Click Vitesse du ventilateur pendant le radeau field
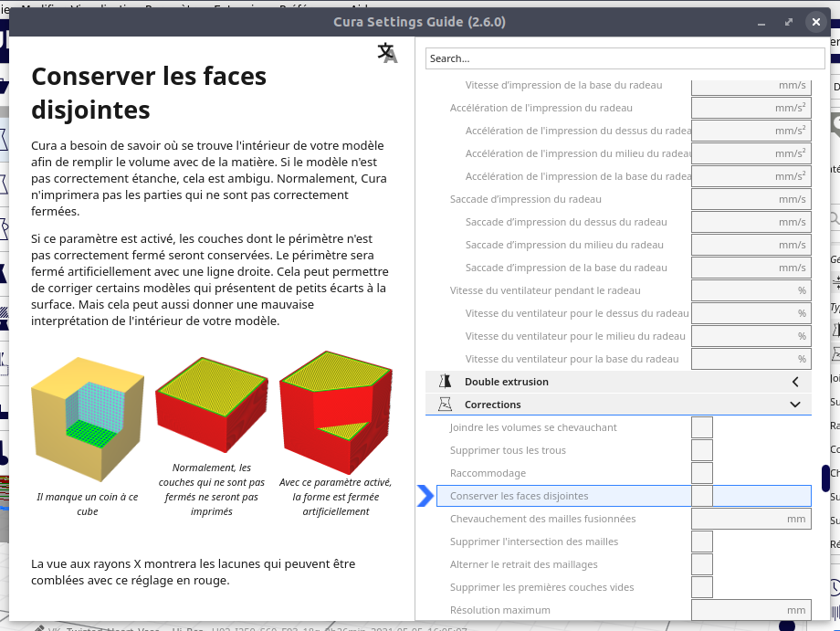This screenshot has height=631, width=840. (x=751, y=290)
